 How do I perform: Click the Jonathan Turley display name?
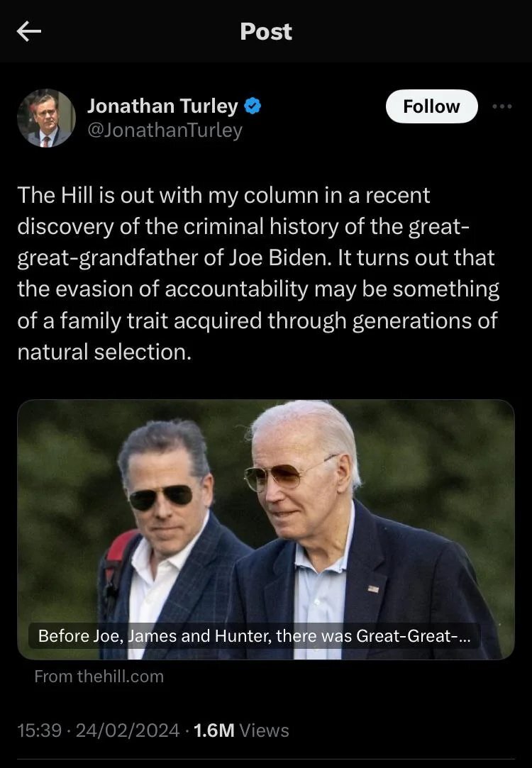162,106
